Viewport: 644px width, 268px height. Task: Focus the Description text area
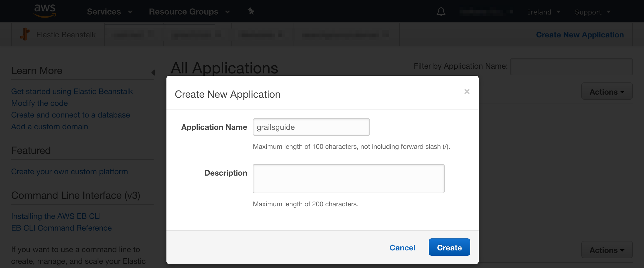(x=348, y=179)
